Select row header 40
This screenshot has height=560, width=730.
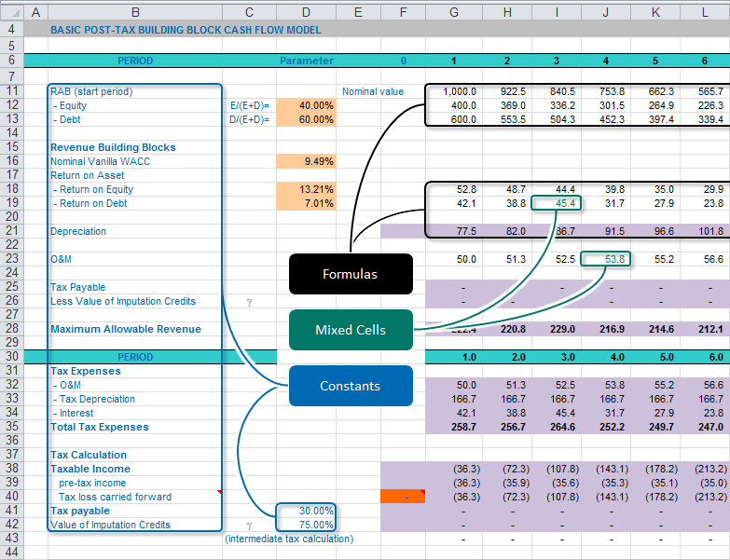pyautogui.click(x=11, y=497)
